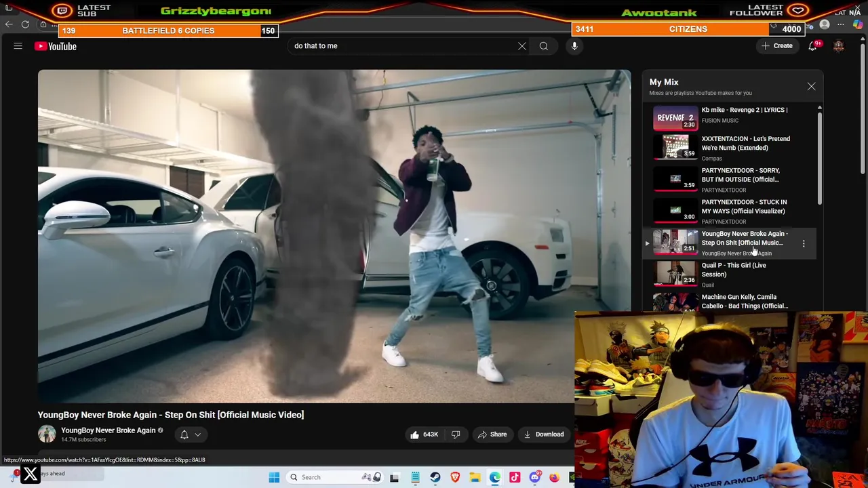This screenshot has width=868, height=488.
Task: Open the YoungBoy Never Broke Again channel name link
Action: (108, 430)
